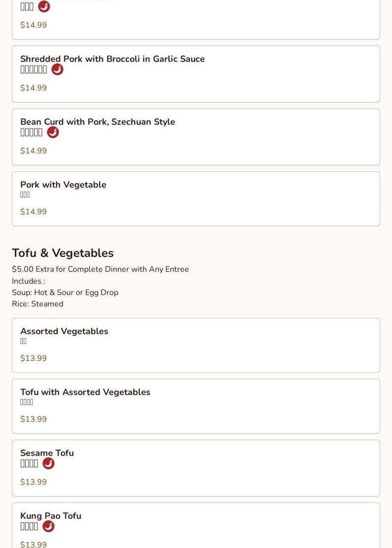Open the Sesame Tofu menu item
The width and height of the screenshot is (392, 548).
pos(47,453)
